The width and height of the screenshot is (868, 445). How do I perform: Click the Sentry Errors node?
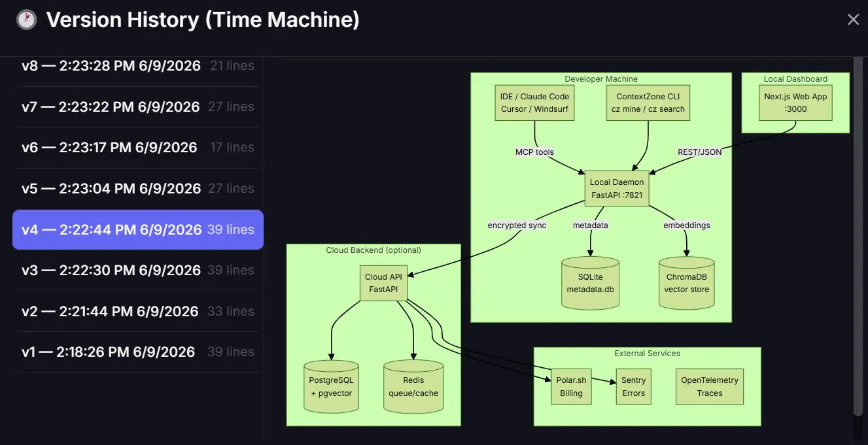[x=633, y=386]
